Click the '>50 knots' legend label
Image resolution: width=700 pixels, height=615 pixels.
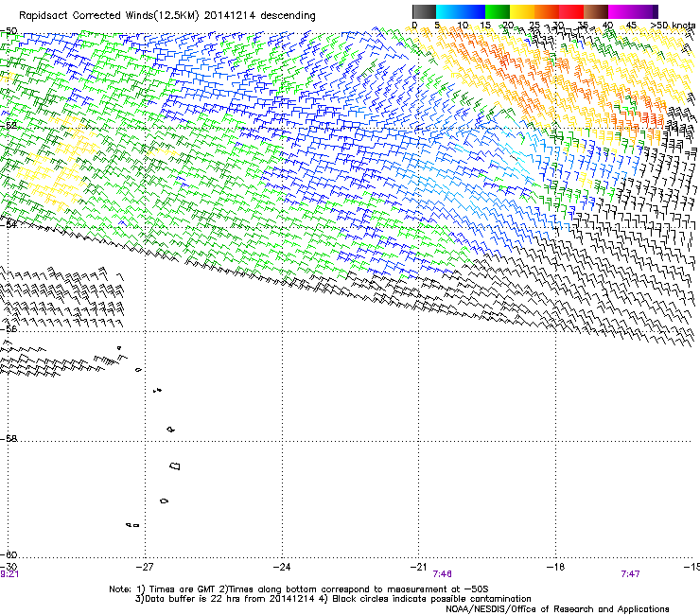(673, 25)
